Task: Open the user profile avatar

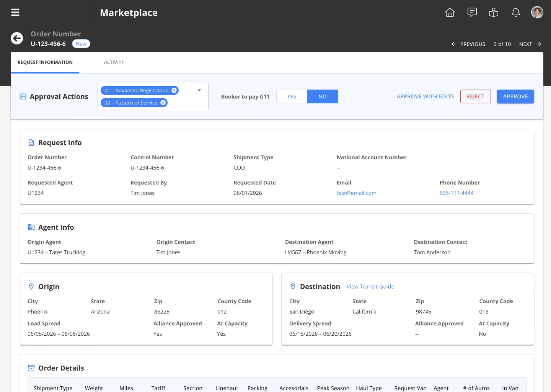Action: click(x=537, y=12)
